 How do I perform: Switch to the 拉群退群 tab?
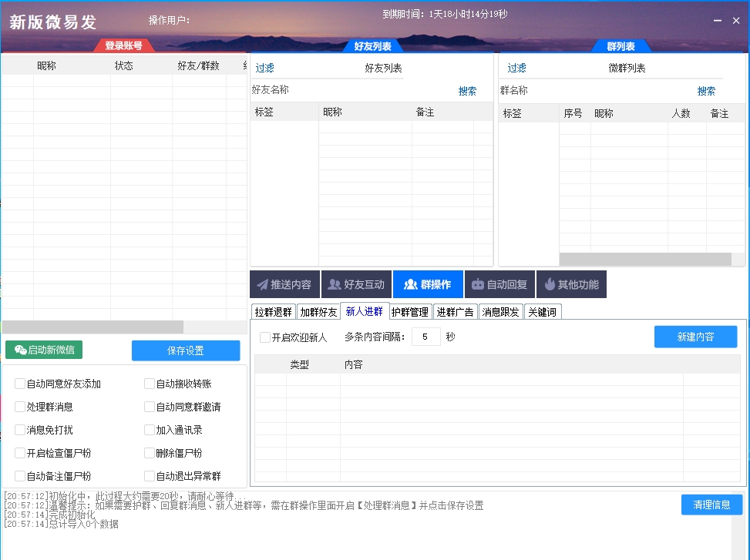[273, 312]
